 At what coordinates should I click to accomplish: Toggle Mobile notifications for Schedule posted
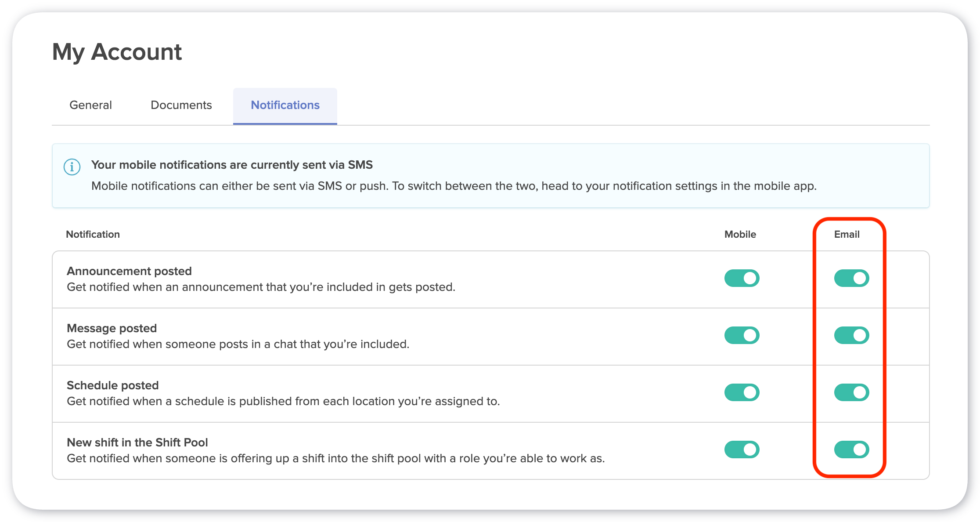[741, 392]
